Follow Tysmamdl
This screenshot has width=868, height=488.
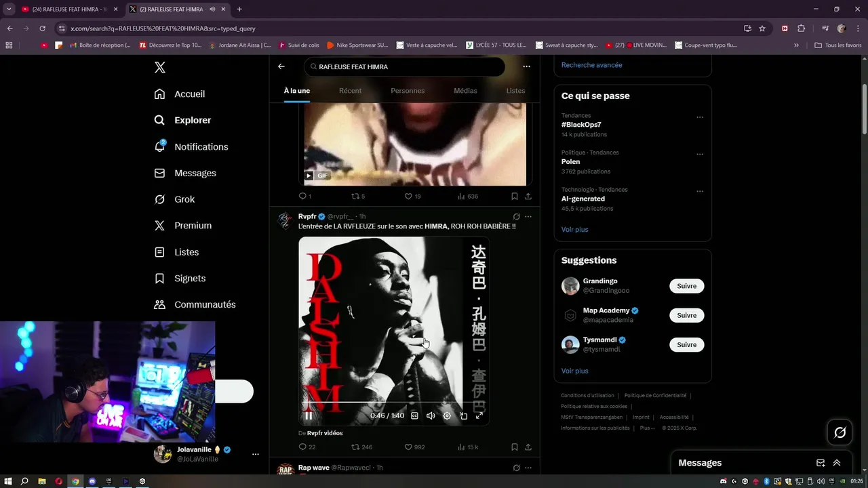[x=686, y=344]
